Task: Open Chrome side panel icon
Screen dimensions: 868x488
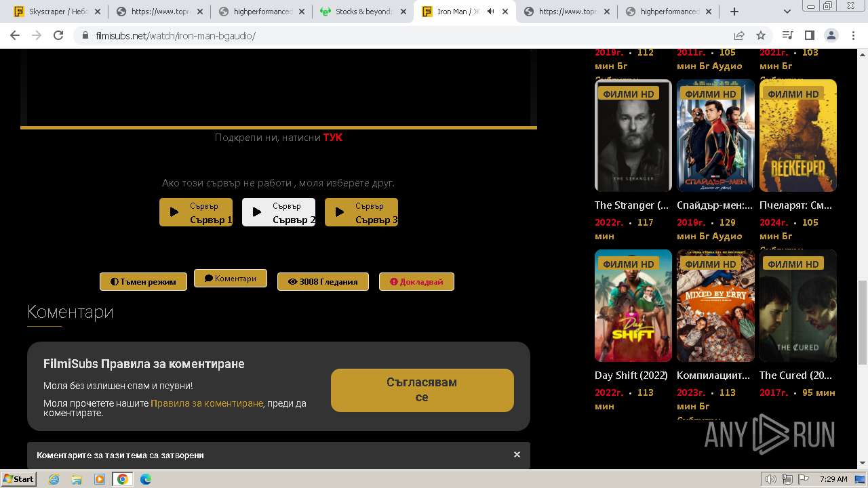Action: pyautogui.click(x=809, y=35)
